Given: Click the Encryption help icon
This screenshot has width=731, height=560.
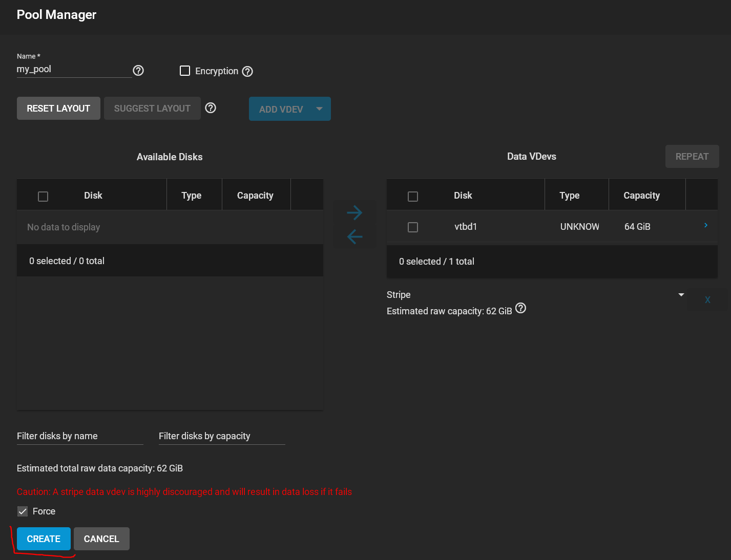Looking at the screenshot, I should click(247, 72).
